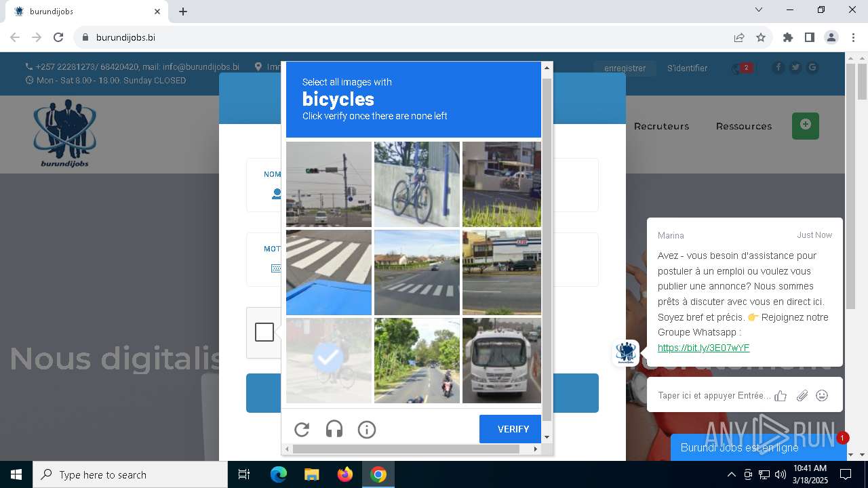Click the chat thumbs-up icon
This screenshot has height=488, width=868.
pos(781,396)
